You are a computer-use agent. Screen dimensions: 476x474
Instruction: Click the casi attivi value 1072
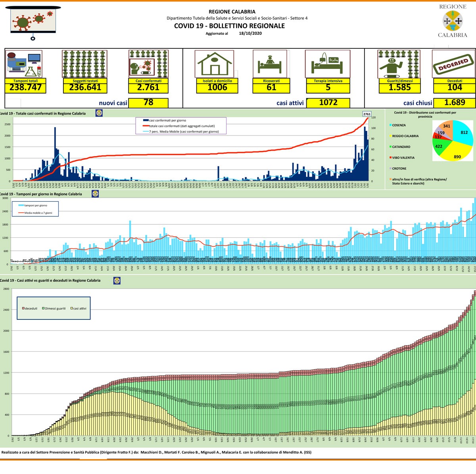328,103
